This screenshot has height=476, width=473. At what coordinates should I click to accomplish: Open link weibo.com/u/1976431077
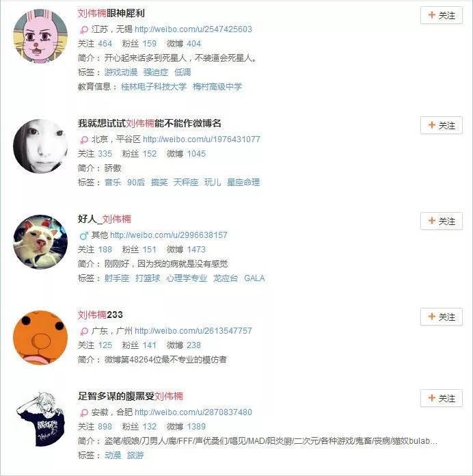[x=202, y=140]
